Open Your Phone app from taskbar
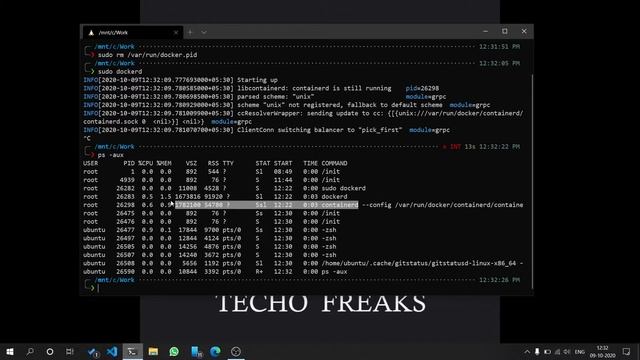The height and width of the screenshot is (360, 640). [196, 351]
